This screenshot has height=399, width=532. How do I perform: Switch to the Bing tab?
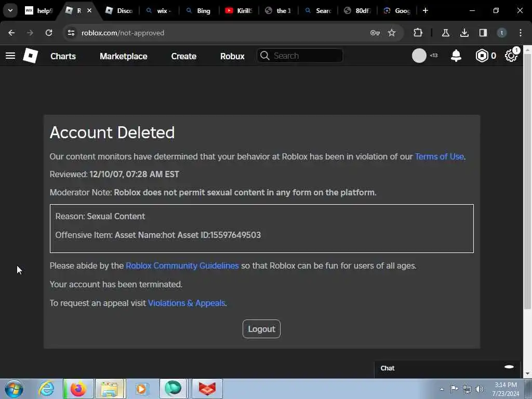click(199, 10)
